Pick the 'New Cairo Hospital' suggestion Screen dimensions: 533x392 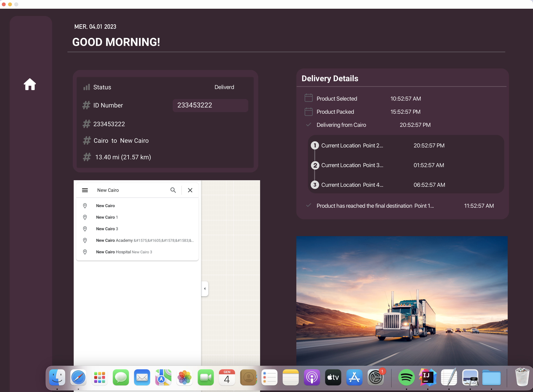[x=137, y=252]
